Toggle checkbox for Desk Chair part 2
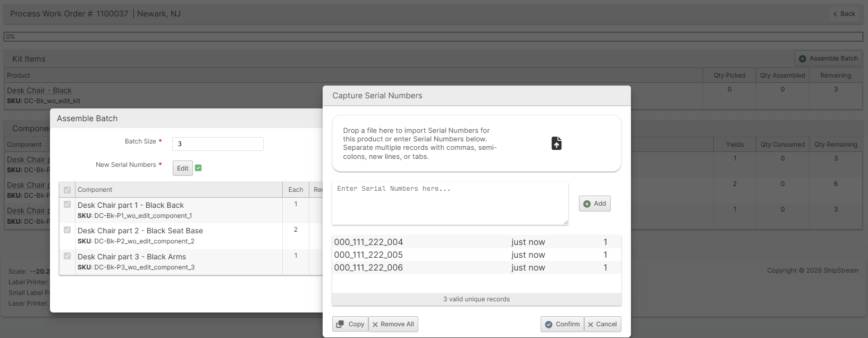868x338 pixels. pos(68,230)
